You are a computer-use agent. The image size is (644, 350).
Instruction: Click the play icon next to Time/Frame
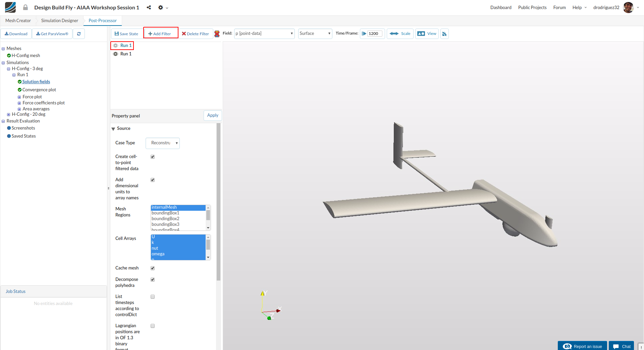click(x=364, y=34)
